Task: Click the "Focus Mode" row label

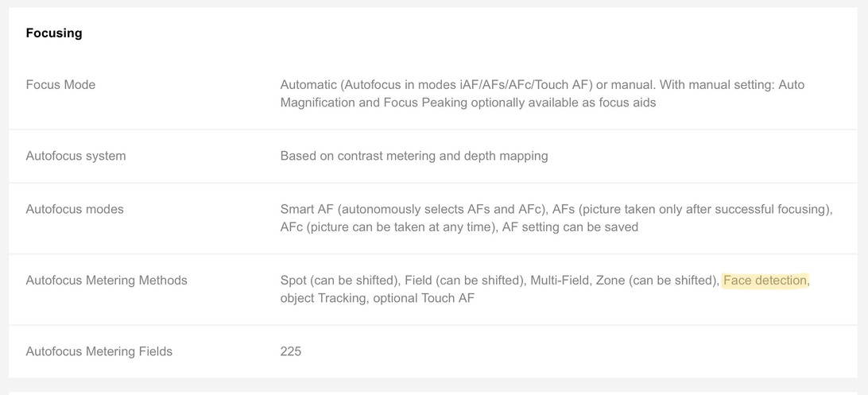Action: click(60, 85)
